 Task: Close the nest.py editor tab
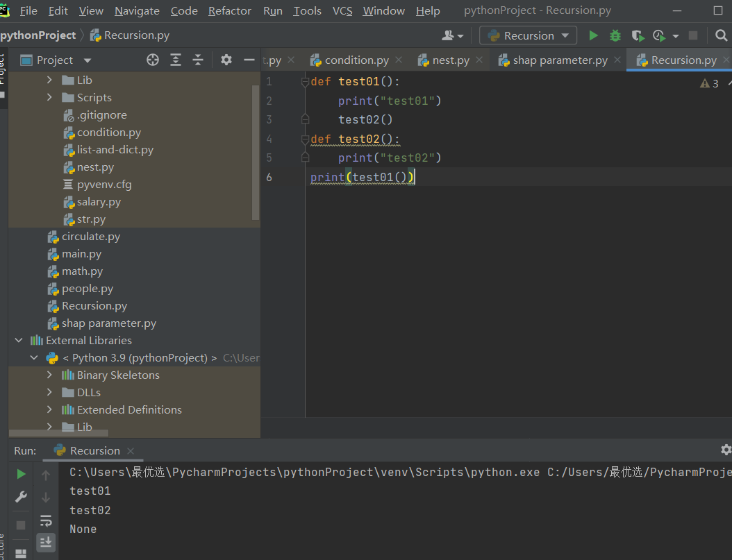coord(479,60)
